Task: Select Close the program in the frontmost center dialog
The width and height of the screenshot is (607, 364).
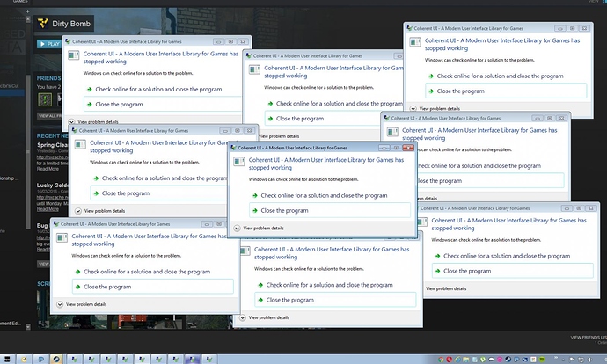Action: (x=279, y=210)
